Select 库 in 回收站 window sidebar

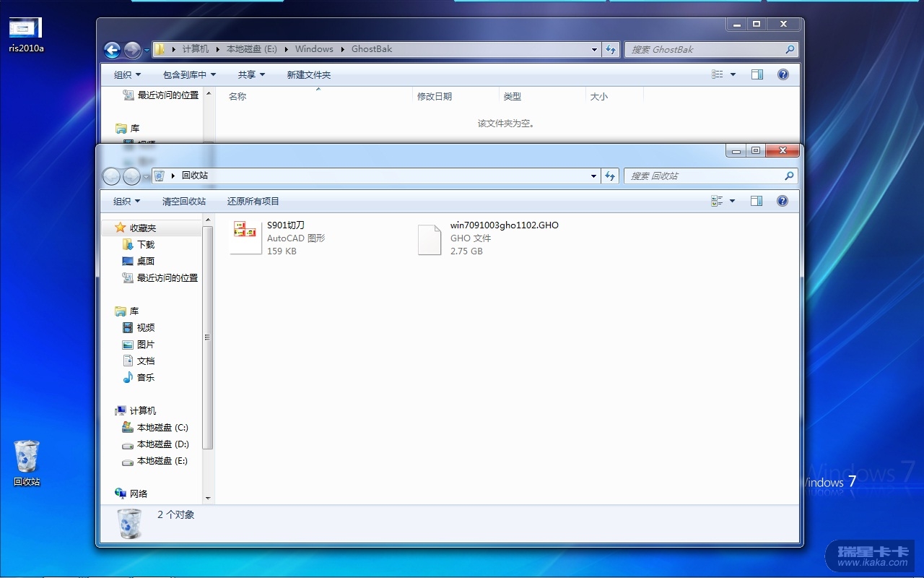(127, 311)
